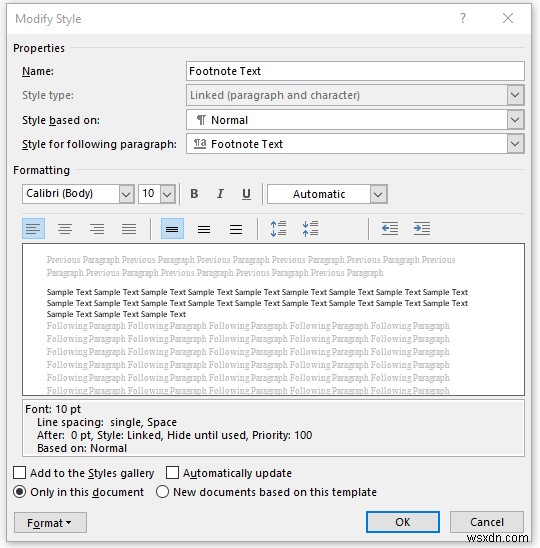Click the Sample Text preview area
Viewport: 540px width, 548px height.
pos(273,319)
